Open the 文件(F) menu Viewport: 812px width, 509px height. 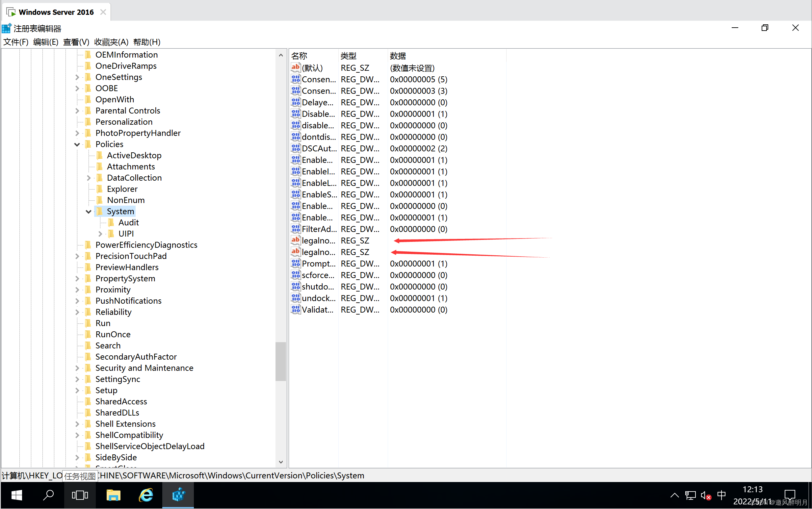16,42
